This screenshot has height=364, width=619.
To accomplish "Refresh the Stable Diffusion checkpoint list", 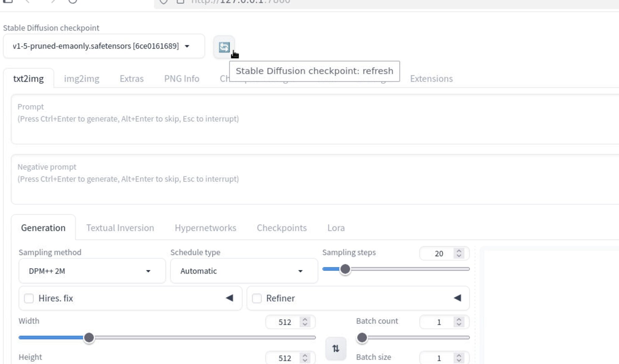I will pos(224,47).
